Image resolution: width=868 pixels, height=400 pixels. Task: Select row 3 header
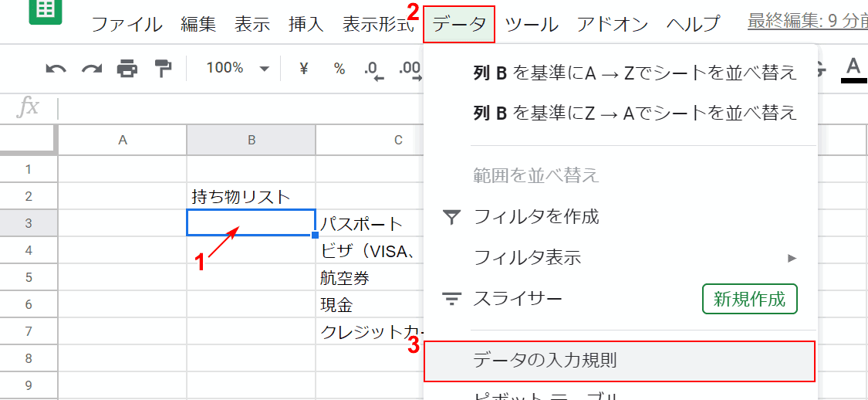tap(29, 223)
